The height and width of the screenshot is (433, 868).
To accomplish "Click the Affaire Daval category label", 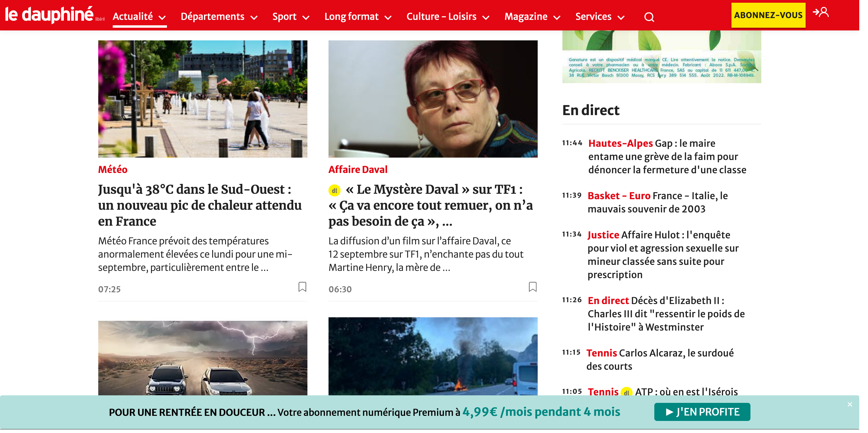I will point(358,169).
